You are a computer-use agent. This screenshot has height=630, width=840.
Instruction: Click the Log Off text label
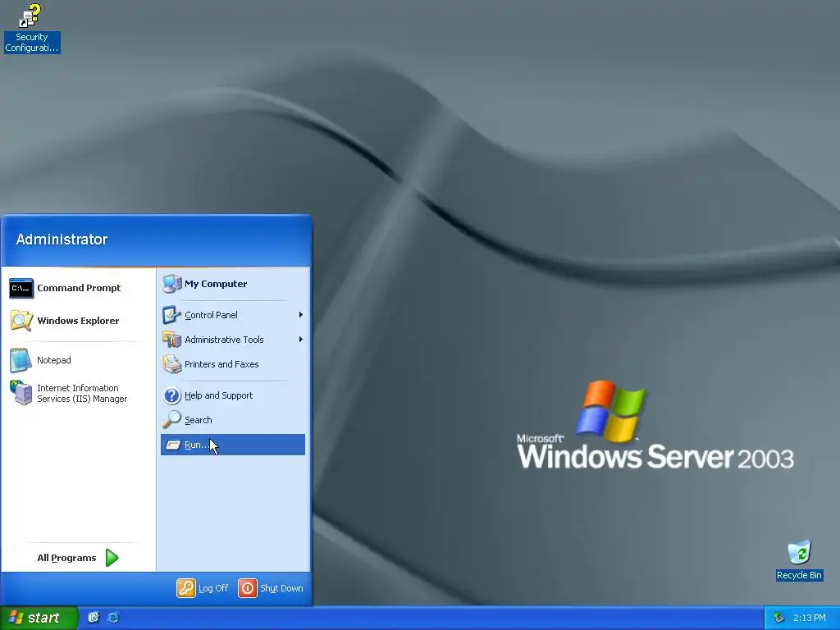click(x=213, y=588)
